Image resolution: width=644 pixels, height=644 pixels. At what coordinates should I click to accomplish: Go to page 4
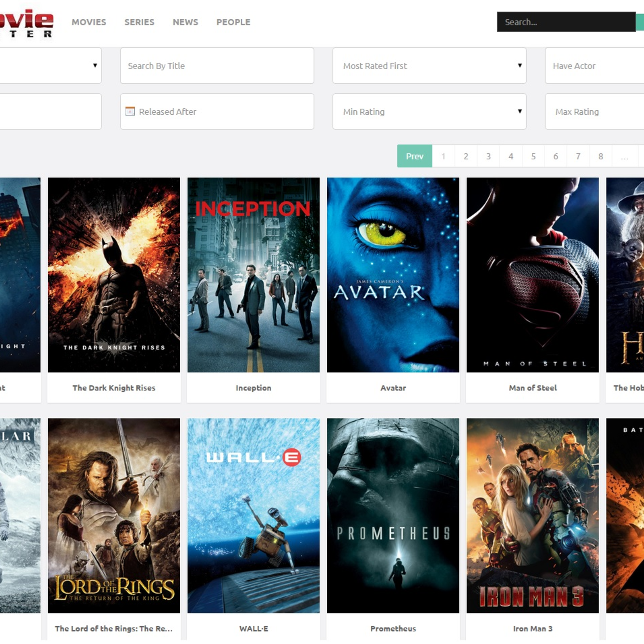click(511, 156)
